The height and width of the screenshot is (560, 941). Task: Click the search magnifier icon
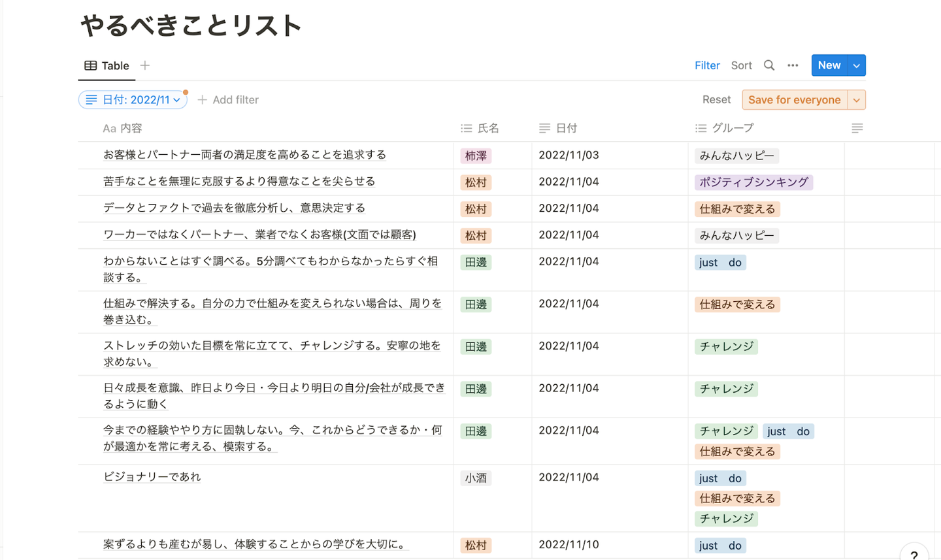coord(769,65)
